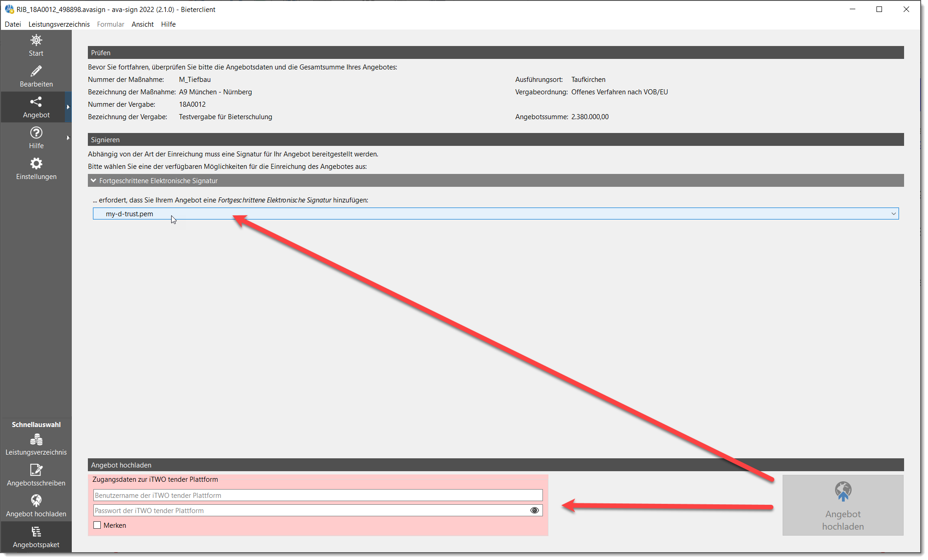Click the large Angebot hochladen button

(x=843, y=505)
